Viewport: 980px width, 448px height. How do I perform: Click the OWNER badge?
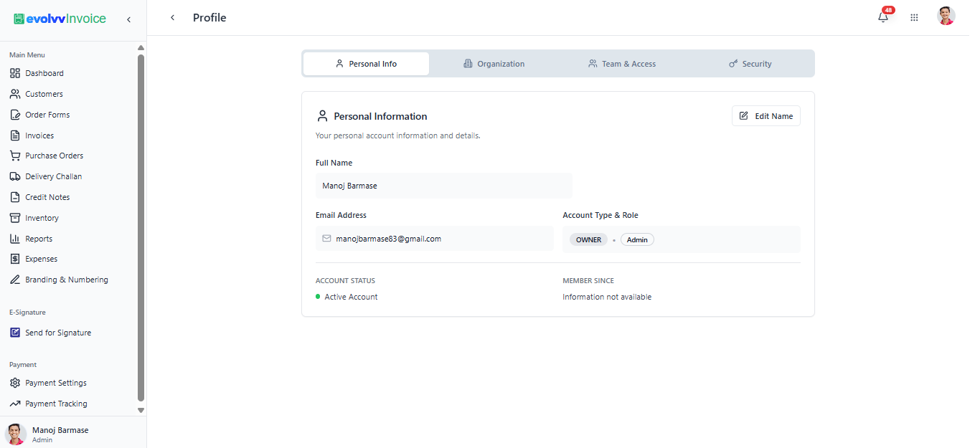click(x=589, y=239)
